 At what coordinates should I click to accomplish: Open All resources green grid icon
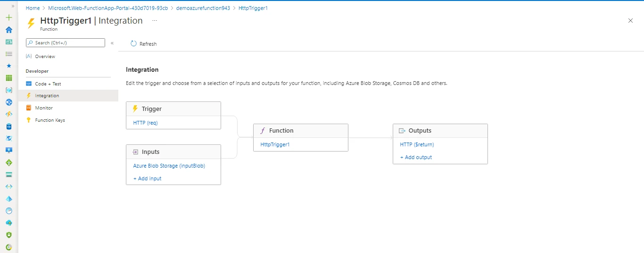[x=8, y=78]
